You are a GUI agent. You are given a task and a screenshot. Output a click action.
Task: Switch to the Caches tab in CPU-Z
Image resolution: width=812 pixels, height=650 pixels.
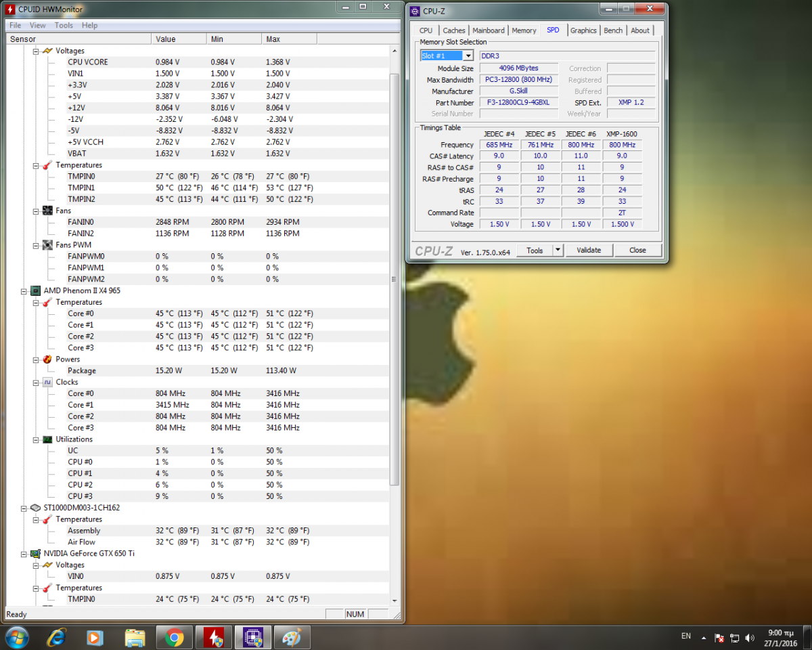click(454, 30)
